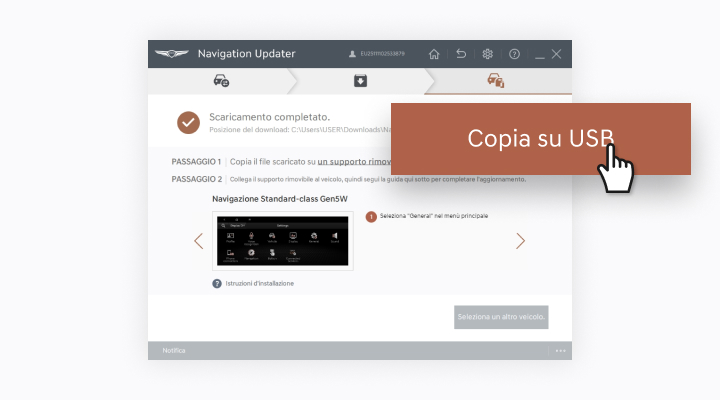This screenshot has width=720, height=400.
Task: Select the copy to vehicle step tab
Action: [x=495, y=81]
